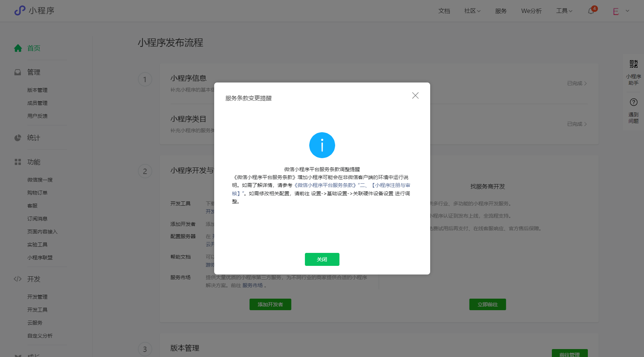Select 成员管理 in the sidebar

tap(37, 103)
